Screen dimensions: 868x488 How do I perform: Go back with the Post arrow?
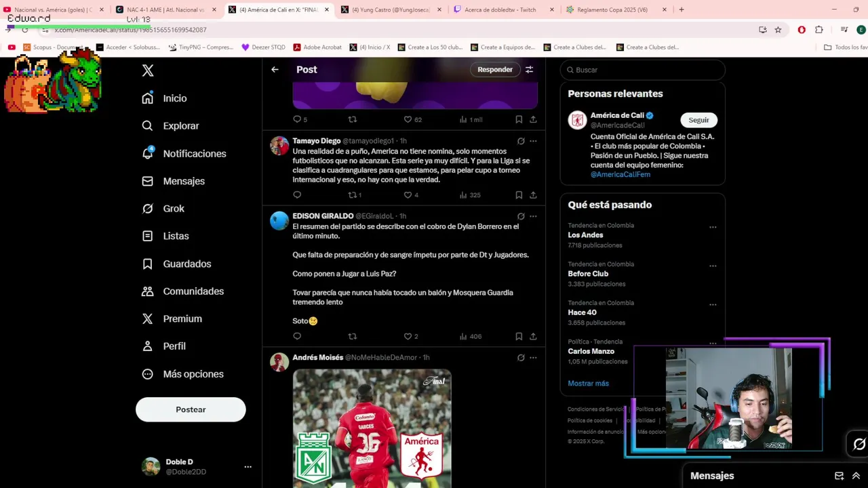275,69
